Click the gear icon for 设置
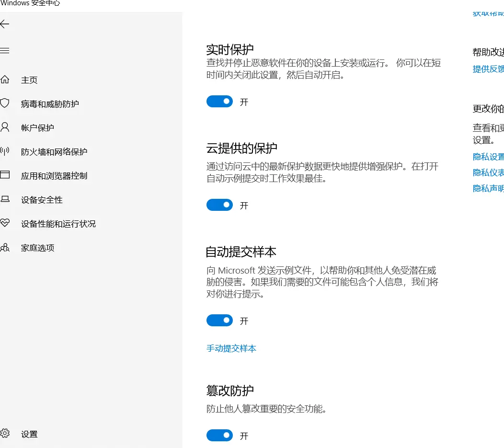 pos(4,434)
